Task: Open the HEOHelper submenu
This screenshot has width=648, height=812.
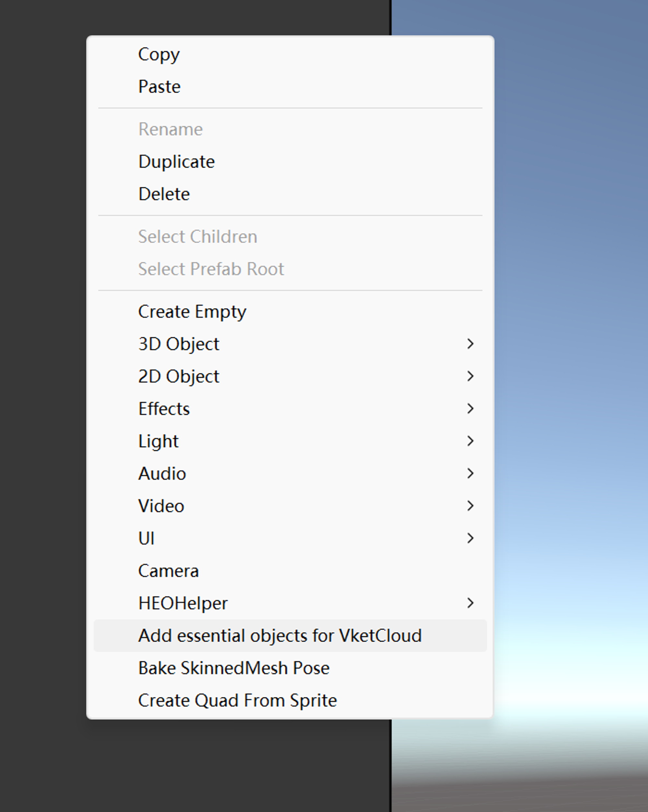Action: [x=183, y=603]
